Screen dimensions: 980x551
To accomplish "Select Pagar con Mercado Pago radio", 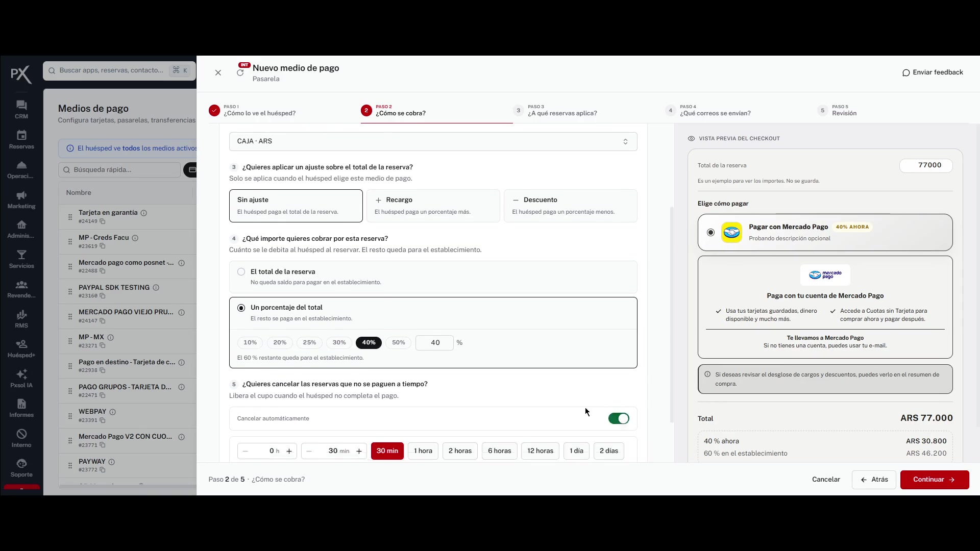I will point(710,233).
